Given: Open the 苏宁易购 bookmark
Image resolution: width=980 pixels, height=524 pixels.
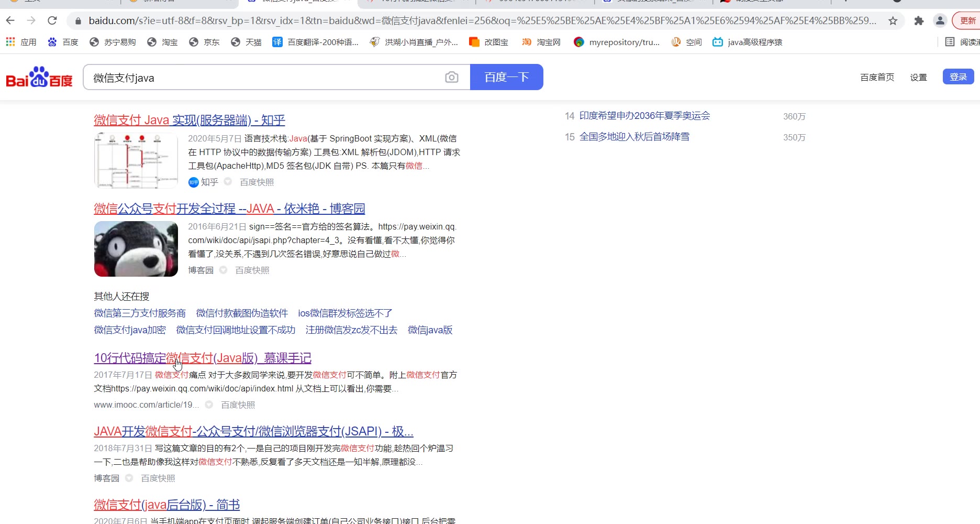Looking at the screenshot, I should (x=113, y=42).
